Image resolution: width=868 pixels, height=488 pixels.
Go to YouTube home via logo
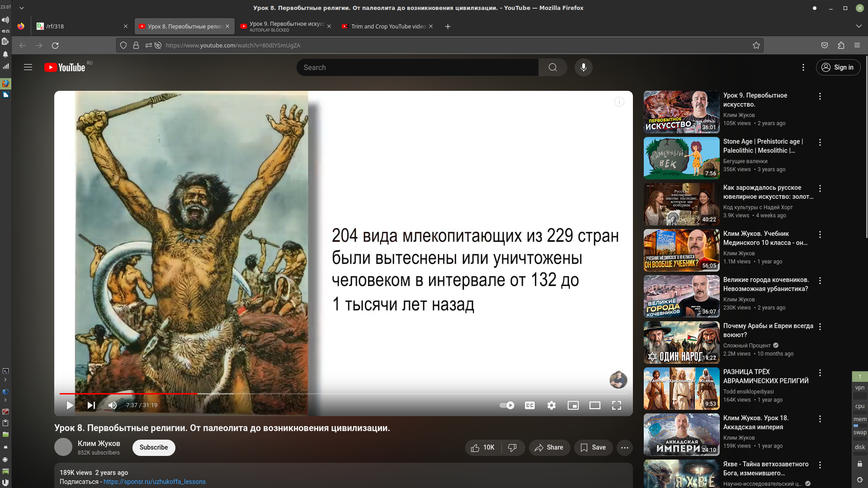click(x=65, y=67)
